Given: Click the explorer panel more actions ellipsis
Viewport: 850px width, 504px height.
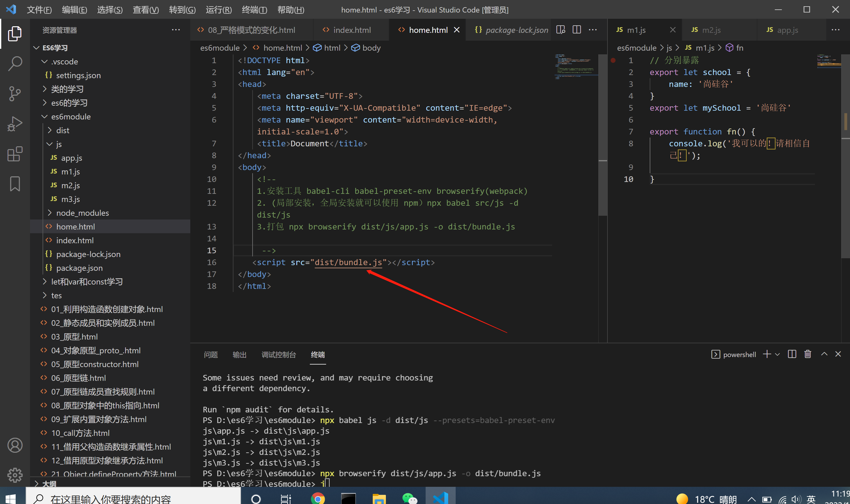Looking at the screenshot, I should tap(176, 30).
